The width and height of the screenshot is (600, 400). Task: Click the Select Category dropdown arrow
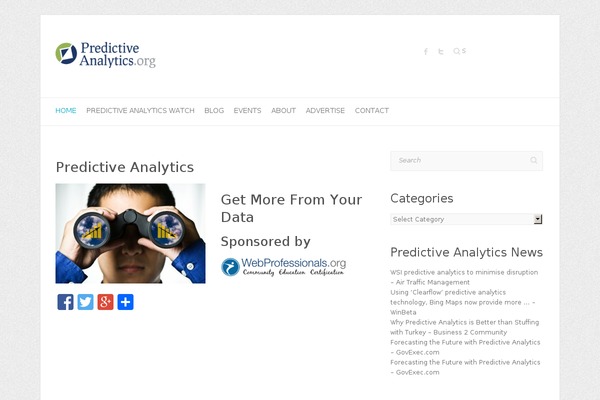coord(538,219)
